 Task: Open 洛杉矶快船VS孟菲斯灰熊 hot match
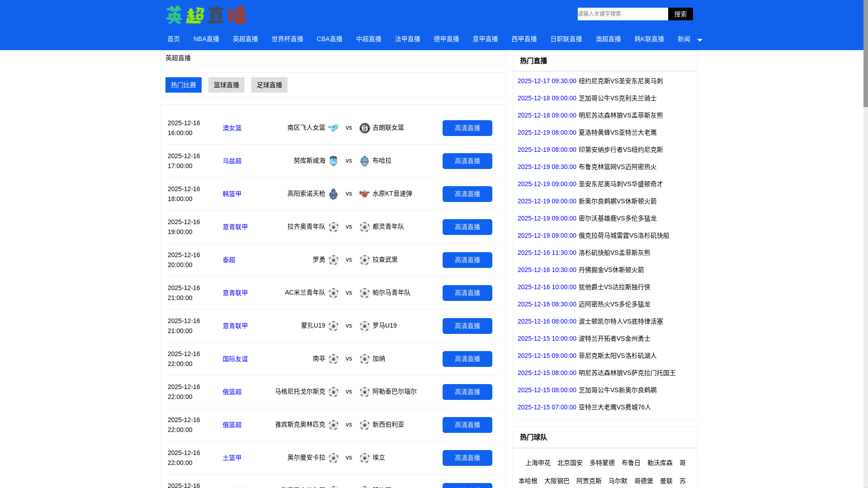pos(614,253)
